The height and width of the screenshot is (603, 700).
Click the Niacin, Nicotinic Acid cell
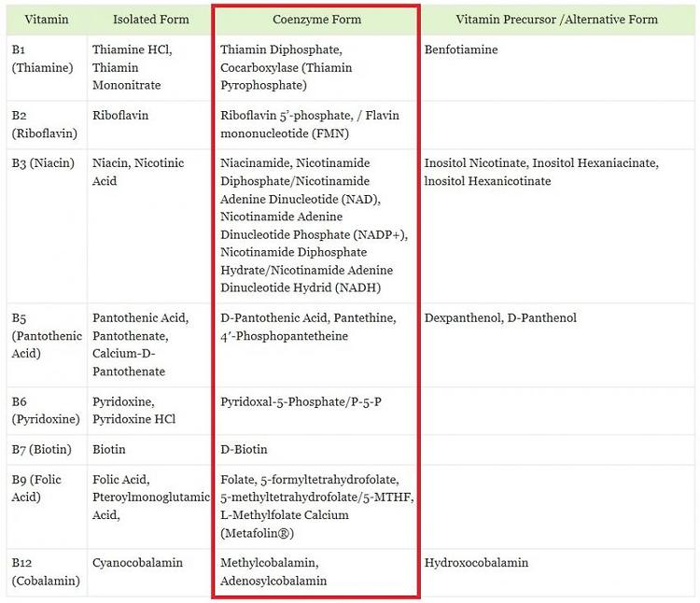pos(149,226)
